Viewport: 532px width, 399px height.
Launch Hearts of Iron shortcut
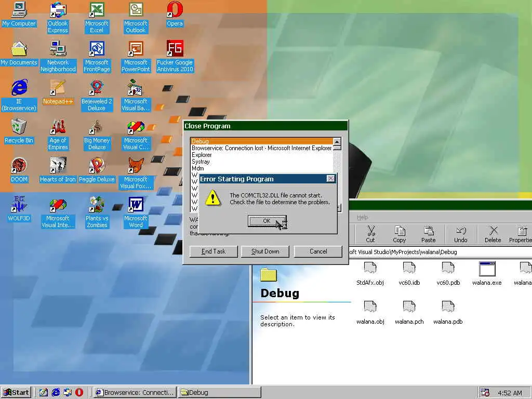pyautogui.click(x=58, y=170)
